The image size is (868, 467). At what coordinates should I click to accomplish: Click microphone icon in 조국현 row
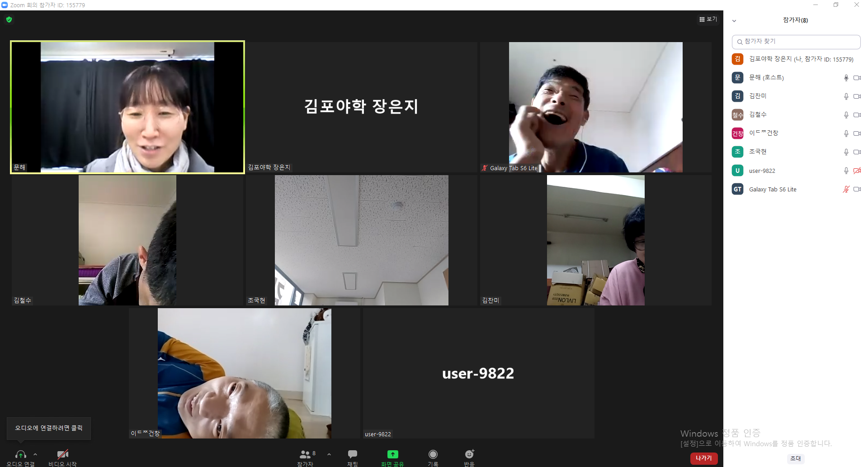click(846, 152)
